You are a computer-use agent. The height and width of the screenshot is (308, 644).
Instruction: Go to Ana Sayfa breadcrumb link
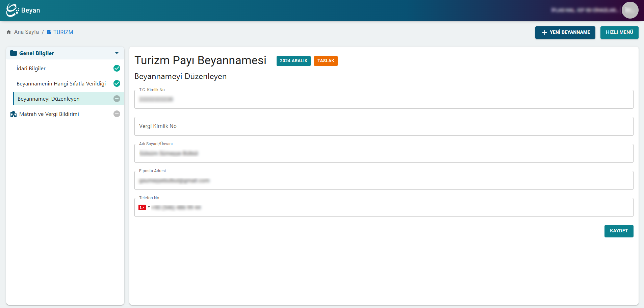26,32
